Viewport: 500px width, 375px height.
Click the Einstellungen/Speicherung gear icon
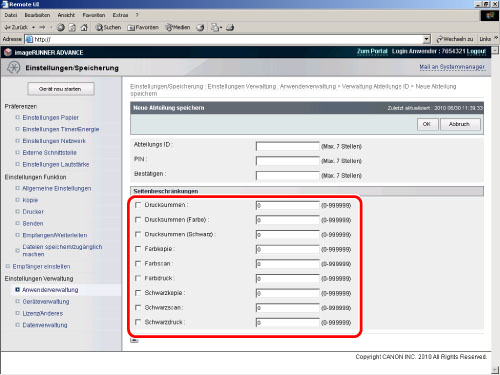[14, 68]
